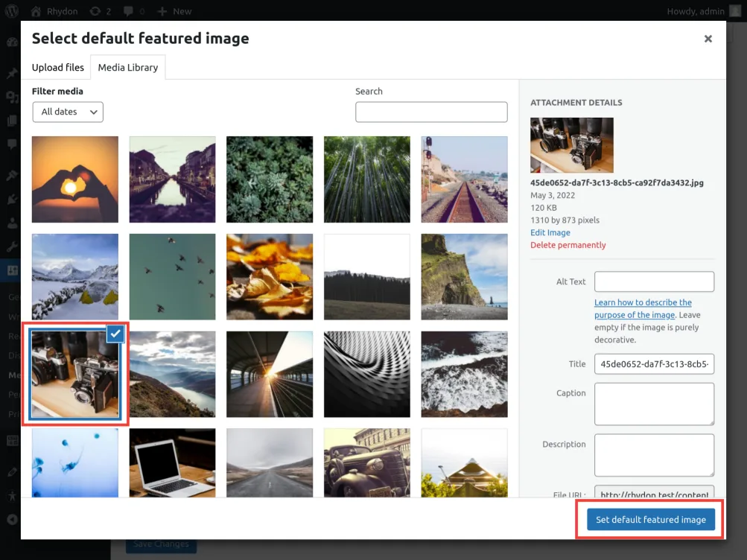Open the updates icon showing 2
Viewport: 747px width, 560px height.
pyautogui.click(x=100, y=11)
